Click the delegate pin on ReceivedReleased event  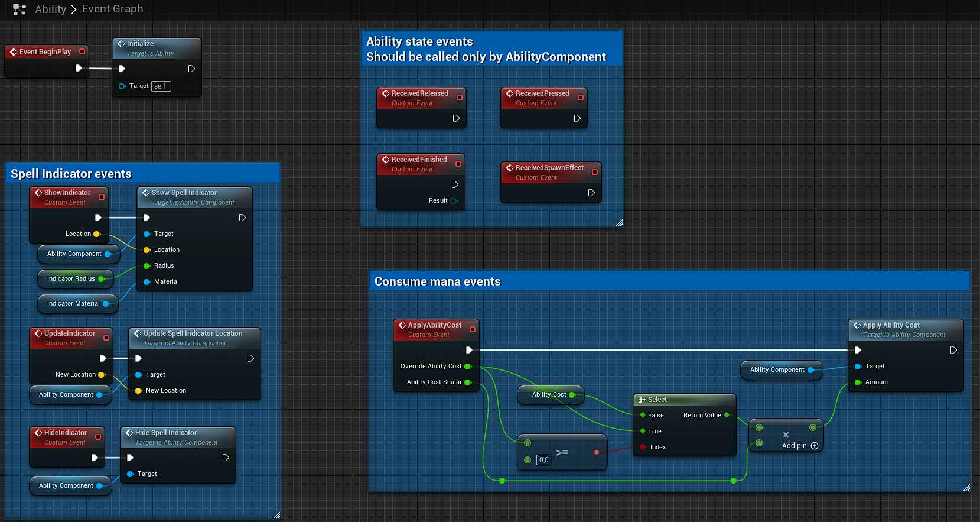pyautogui.click(x=460, y=98)
